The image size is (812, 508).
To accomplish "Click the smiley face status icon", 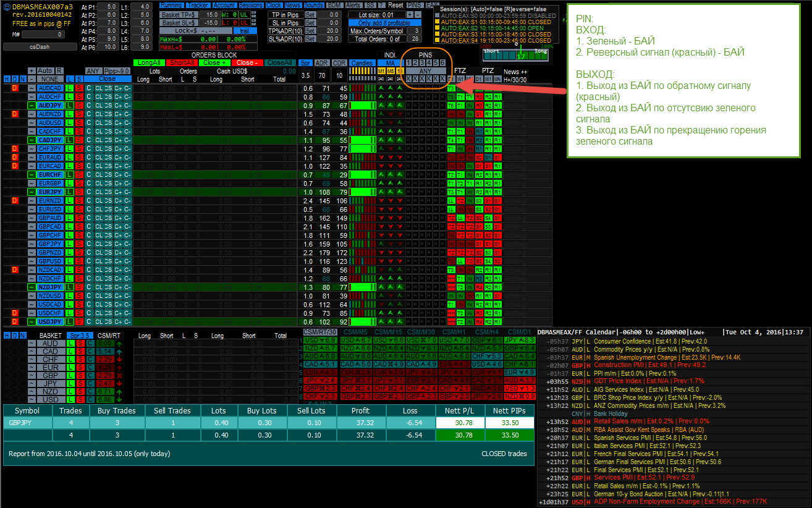I will click(7, 7).
